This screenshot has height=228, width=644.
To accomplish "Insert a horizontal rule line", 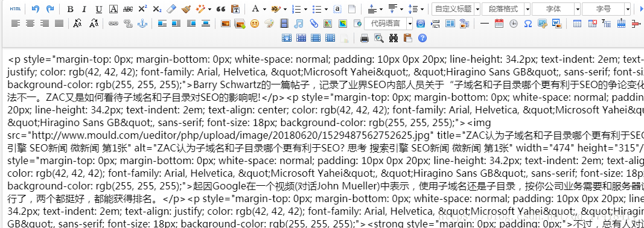I will (485, 24).
